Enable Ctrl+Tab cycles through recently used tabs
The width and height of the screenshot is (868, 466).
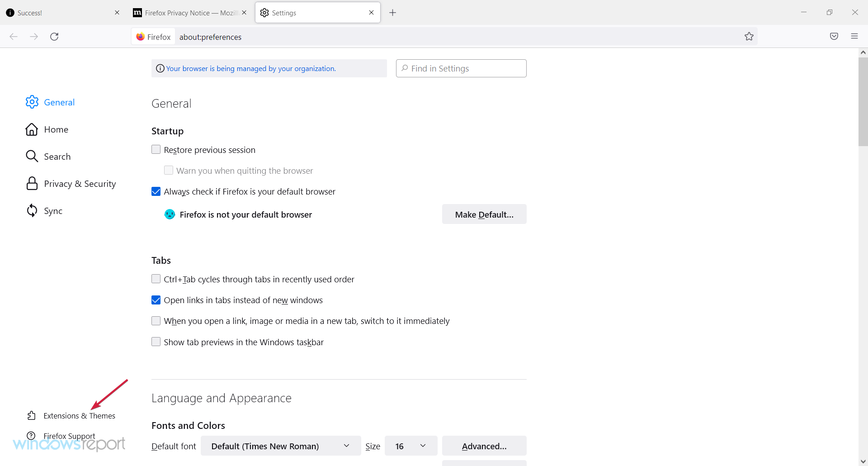pyautogui.click(x=156, y=279)
